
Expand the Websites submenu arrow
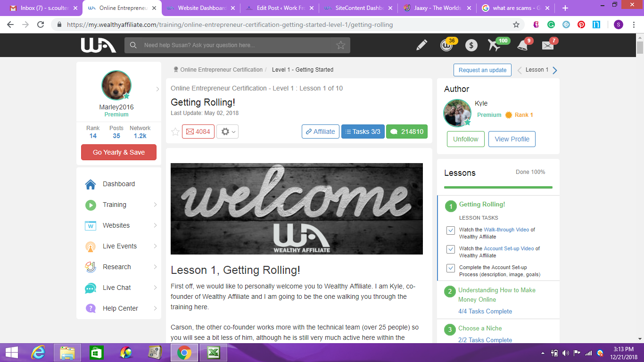[x=155, y=225]
